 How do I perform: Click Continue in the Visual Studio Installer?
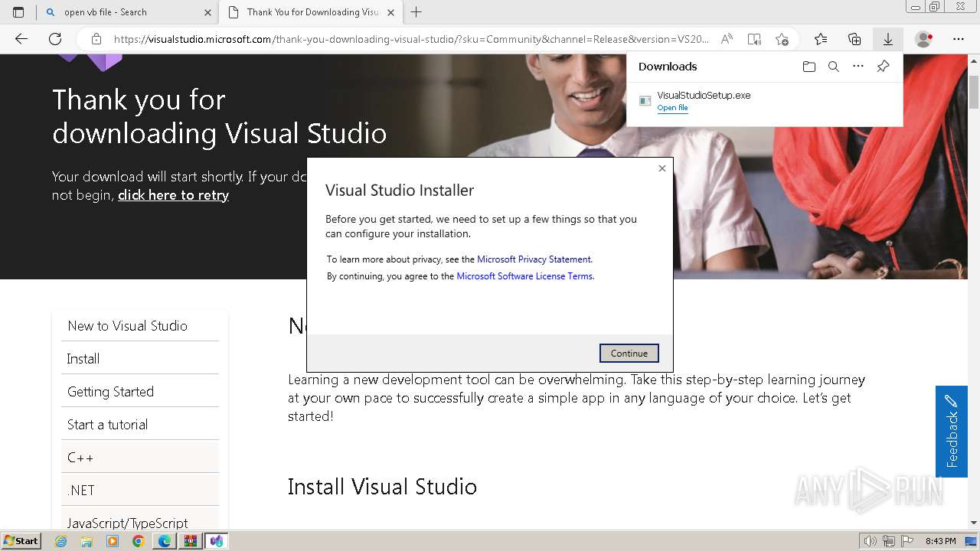click(x=629, y=353)
